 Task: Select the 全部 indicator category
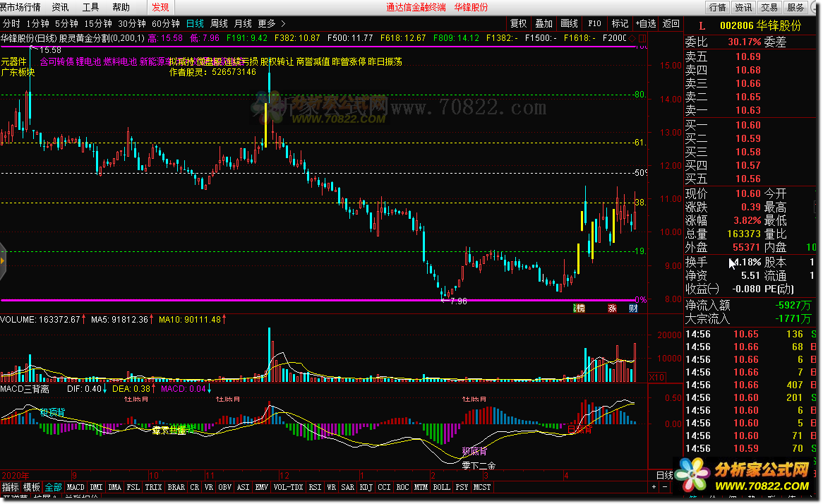click(x=54, y=487)
